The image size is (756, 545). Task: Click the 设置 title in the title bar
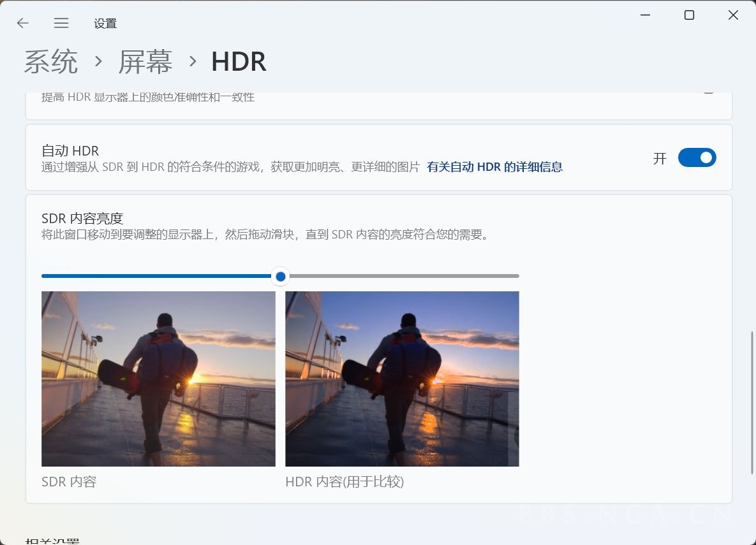click(x=105, y=23)
